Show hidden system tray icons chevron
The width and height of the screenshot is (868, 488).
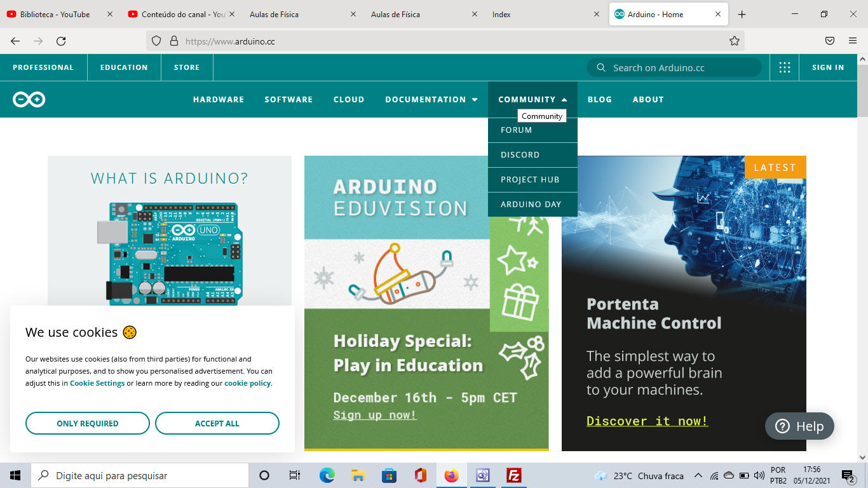point(698,475)
